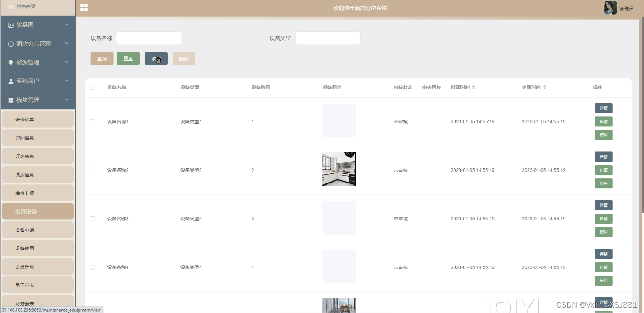Select the 维修设备 submenu item
Viewport: 644px width, 313px height.
[37, 211]
